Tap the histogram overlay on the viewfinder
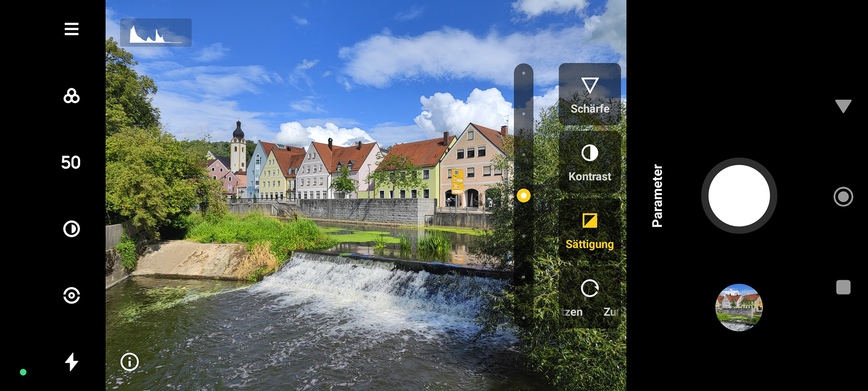This screenshot has width=868, height=391. [x=156, y=33]
